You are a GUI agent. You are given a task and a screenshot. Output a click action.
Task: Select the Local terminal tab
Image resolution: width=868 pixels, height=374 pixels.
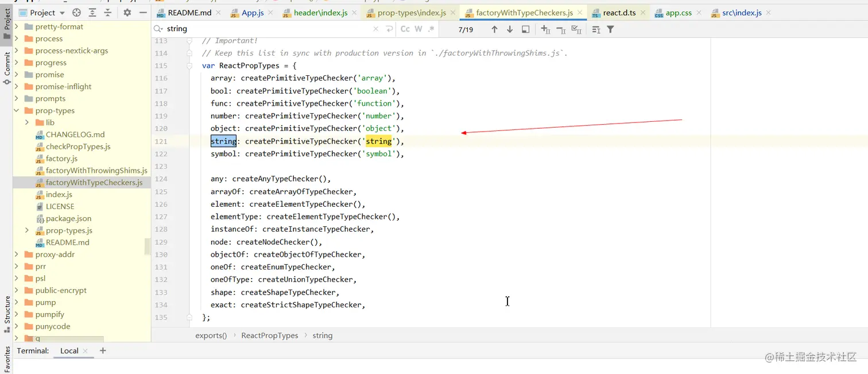[x=69, y=351]
